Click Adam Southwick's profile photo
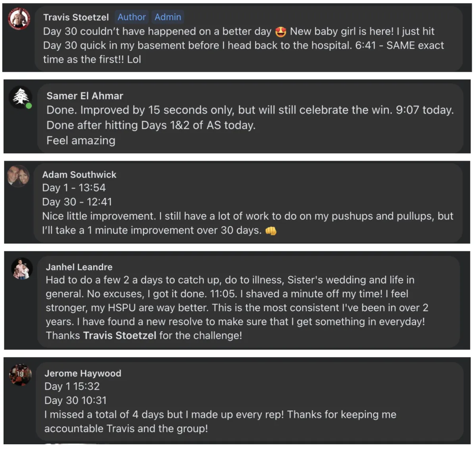 point(18,175)
